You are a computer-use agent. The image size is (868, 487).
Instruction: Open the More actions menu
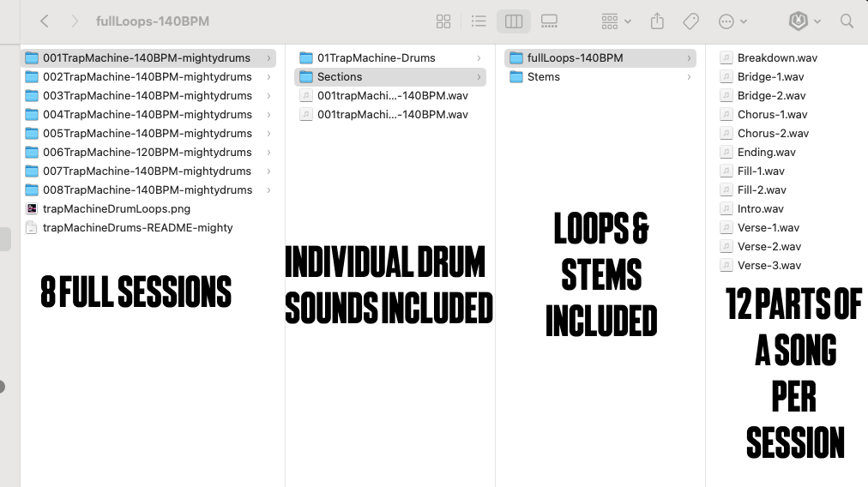[732, 21]
